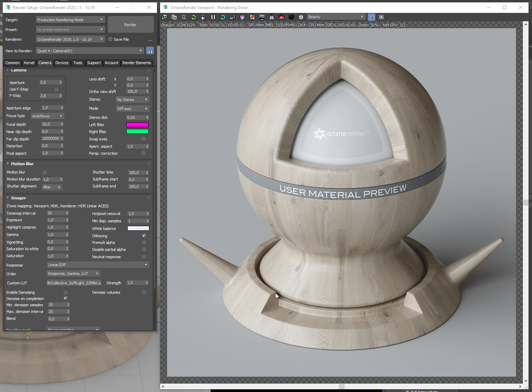Toggle the viewport lock padlock icon
The image size is (532, 392).
pyautogui.click(x=203, y=17)
